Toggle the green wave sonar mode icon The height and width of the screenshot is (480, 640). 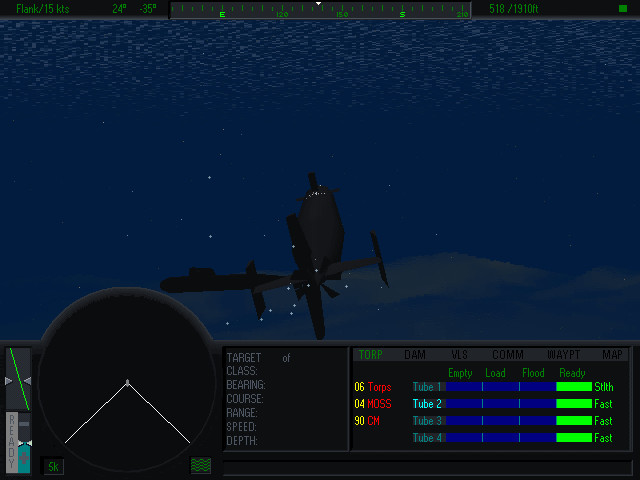pos(201,465)
